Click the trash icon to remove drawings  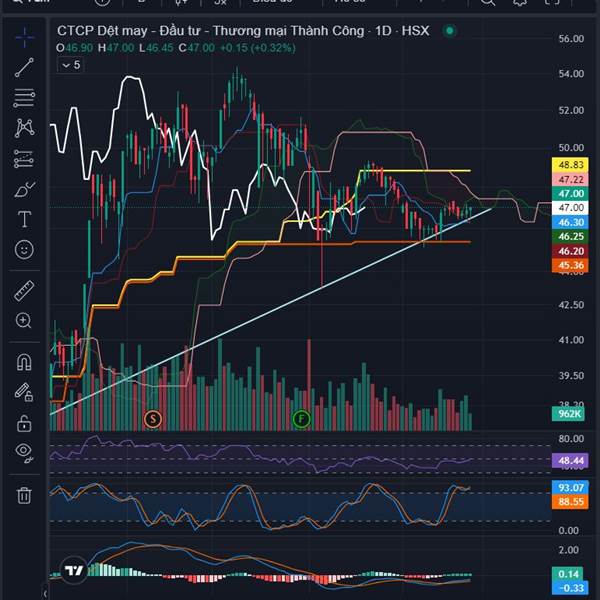[x=24, y=495]
